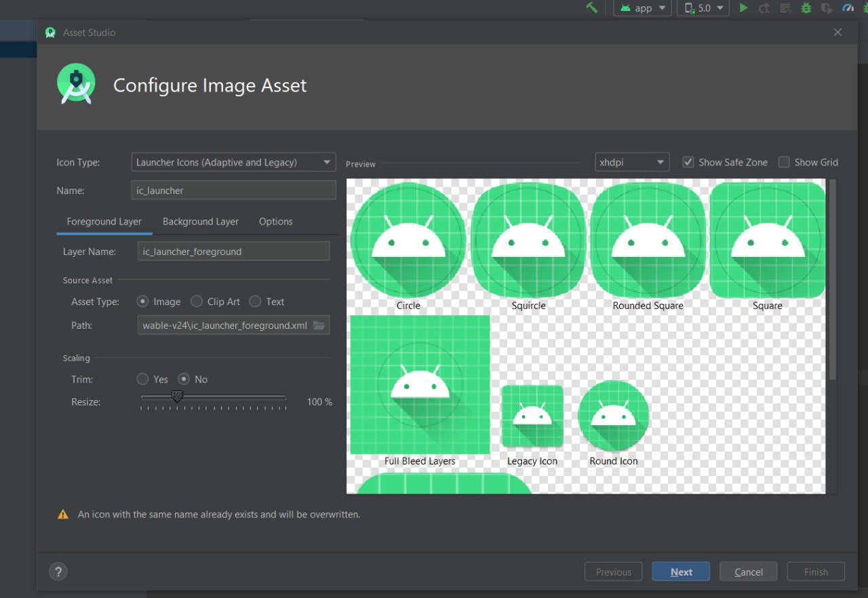Select the Text asset type radio button
This screenshot has width=868, height=598.
point(255,302)
